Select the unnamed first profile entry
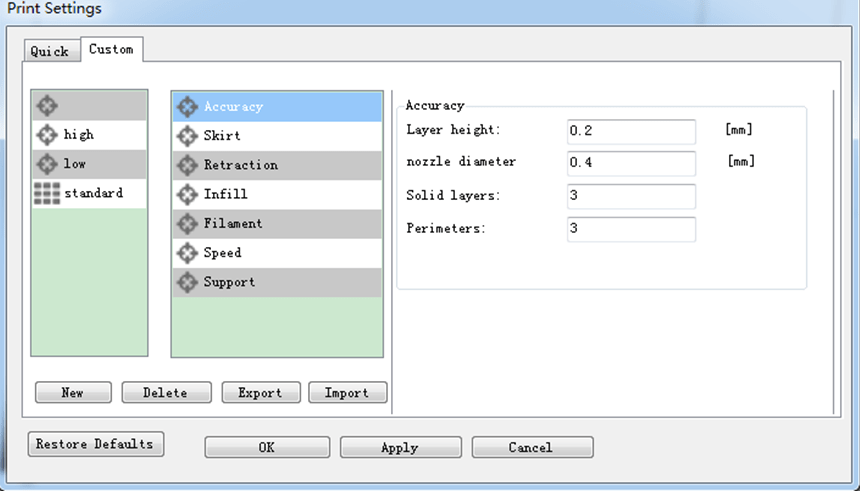The width and height of the screenshot is (860, 493). pyautogui.click(x=89, y=106)
